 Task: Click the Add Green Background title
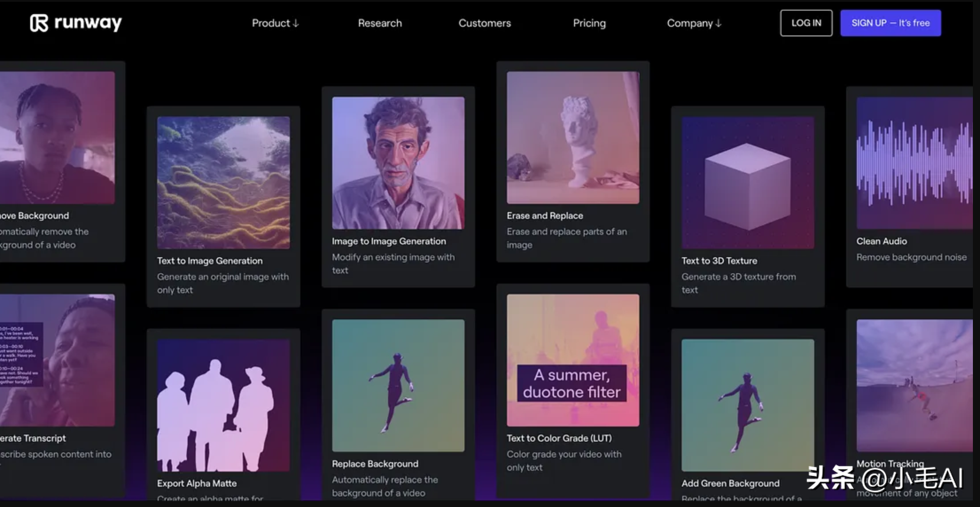click(730, 483)
